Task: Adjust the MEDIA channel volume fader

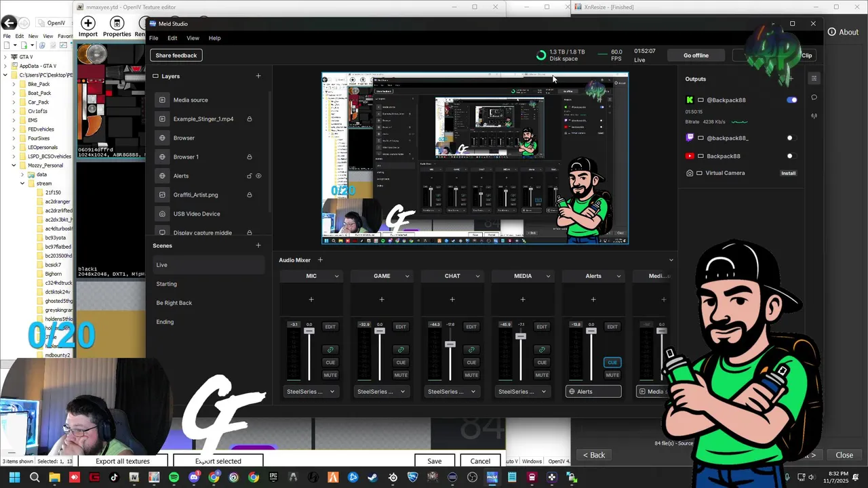Action: pyautogui.click(x=521, y=336)
